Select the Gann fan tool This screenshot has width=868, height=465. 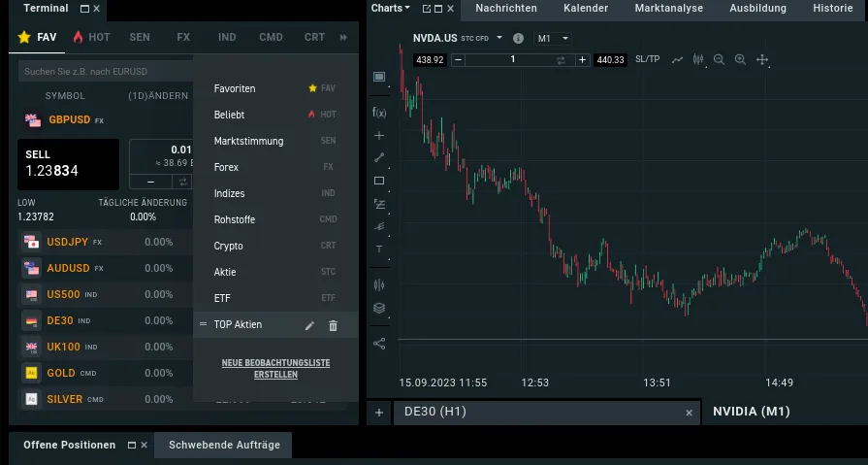[x=379, y=226]
